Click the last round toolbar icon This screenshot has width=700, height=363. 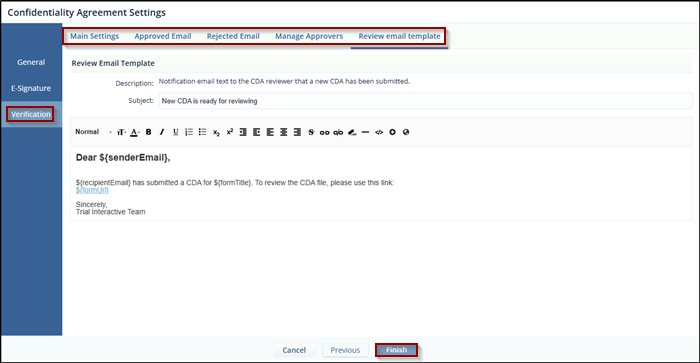(x=406, y=132)
